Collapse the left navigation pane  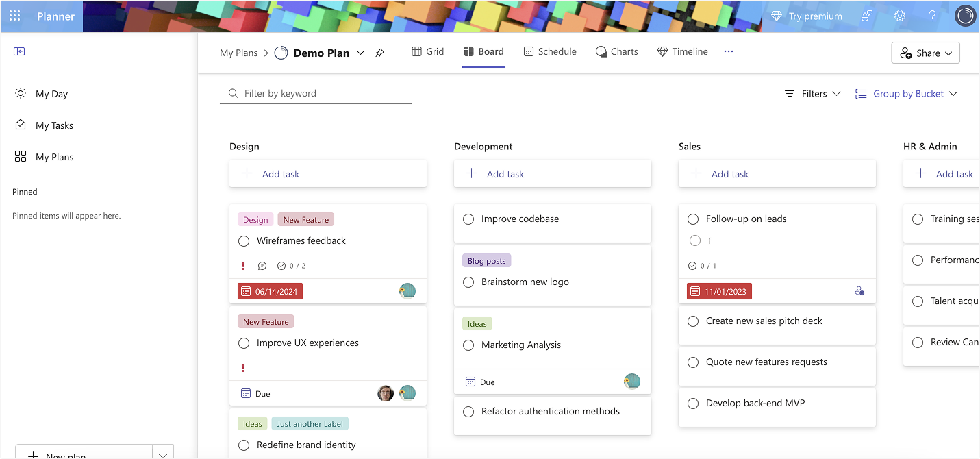coord(20,51)
